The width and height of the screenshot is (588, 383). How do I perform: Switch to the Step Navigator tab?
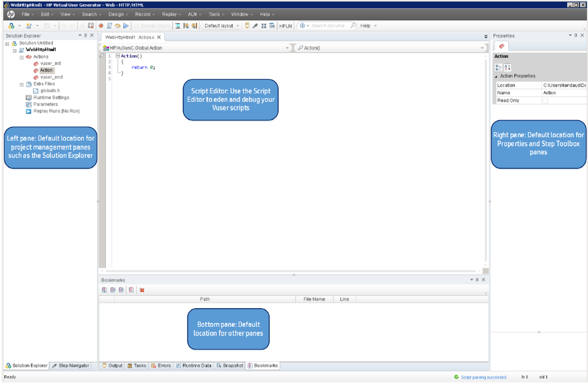point(70,366)
